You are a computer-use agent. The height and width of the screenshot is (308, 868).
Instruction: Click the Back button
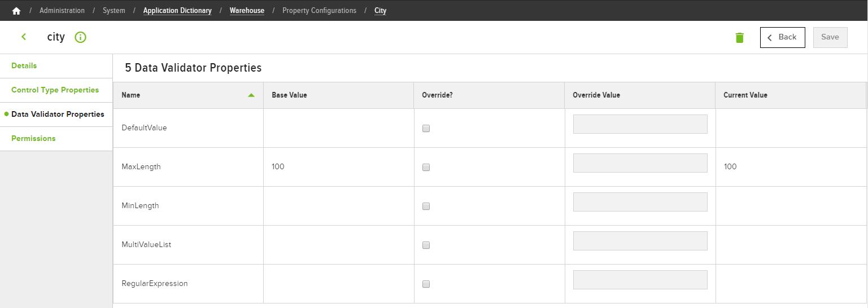782,37
